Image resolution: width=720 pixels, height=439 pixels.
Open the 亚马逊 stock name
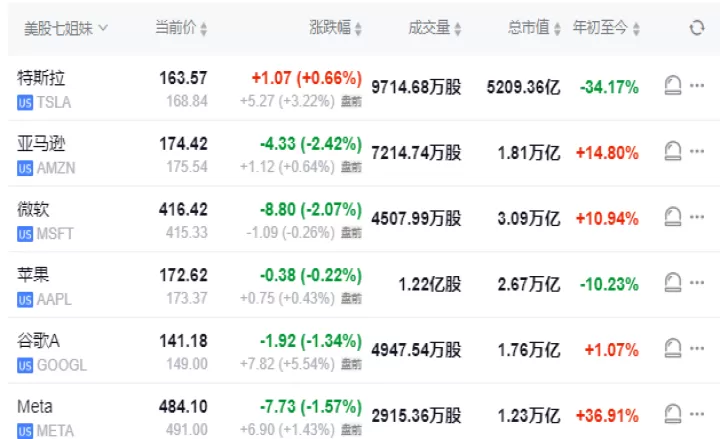(41, 143)
